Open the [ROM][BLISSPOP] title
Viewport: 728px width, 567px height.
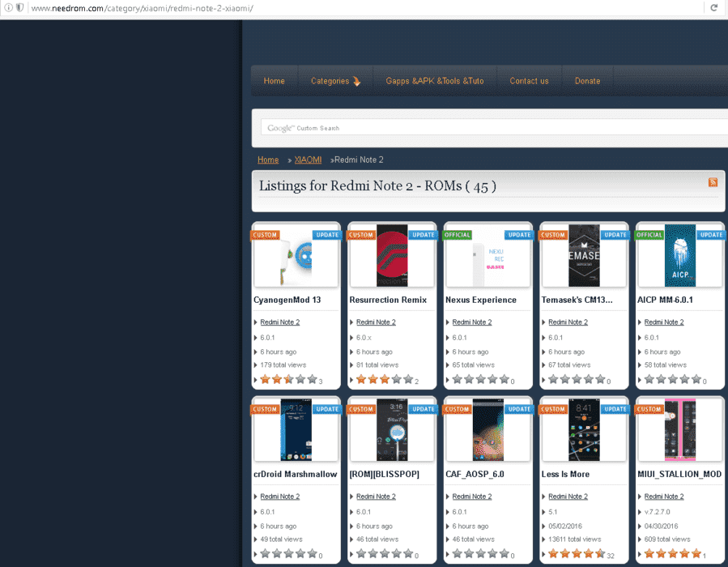tap(384, 474)
